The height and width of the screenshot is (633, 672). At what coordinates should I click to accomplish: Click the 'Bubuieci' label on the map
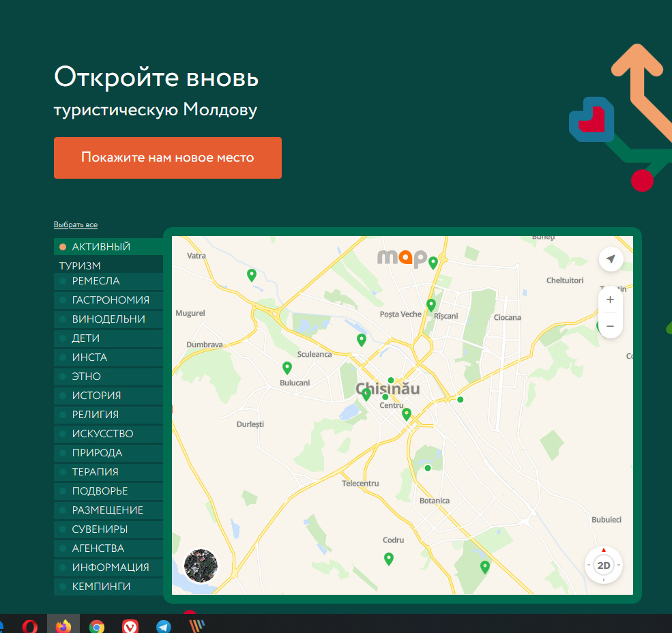606,520
